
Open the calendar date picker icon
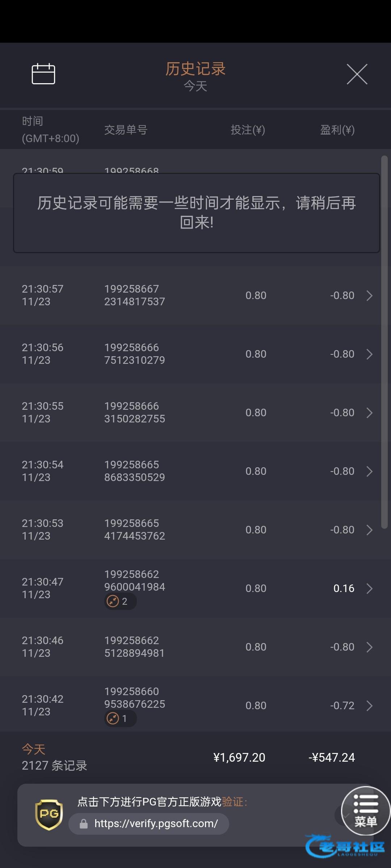pos(43,74)
